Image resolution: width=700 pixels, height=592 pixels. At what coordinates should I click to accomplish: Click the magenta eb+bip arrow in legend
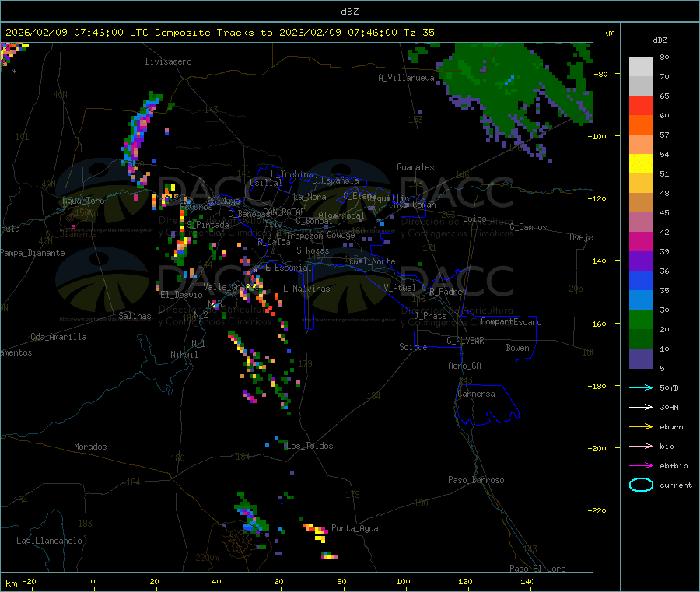click(641, 466)
